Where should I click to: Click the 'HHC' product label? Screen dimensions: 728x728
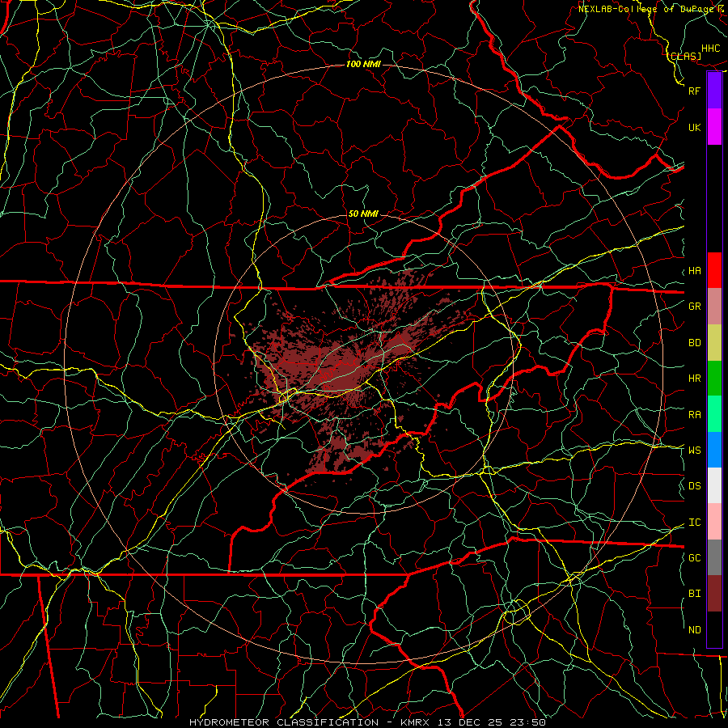tap(711, 49)
